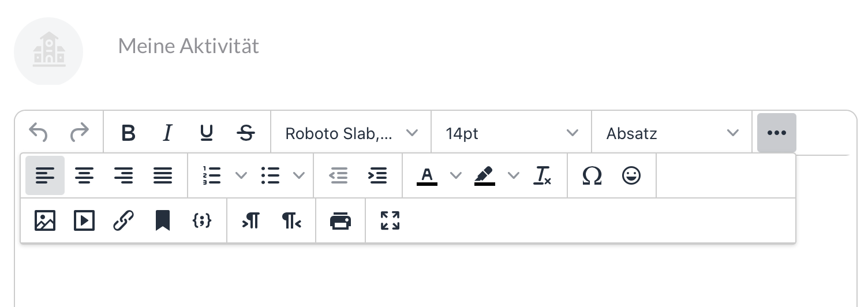Viewport: 868px width, 307px height.
Task: Expand the Absatz block format dropdown
Action: pos(672,133)
